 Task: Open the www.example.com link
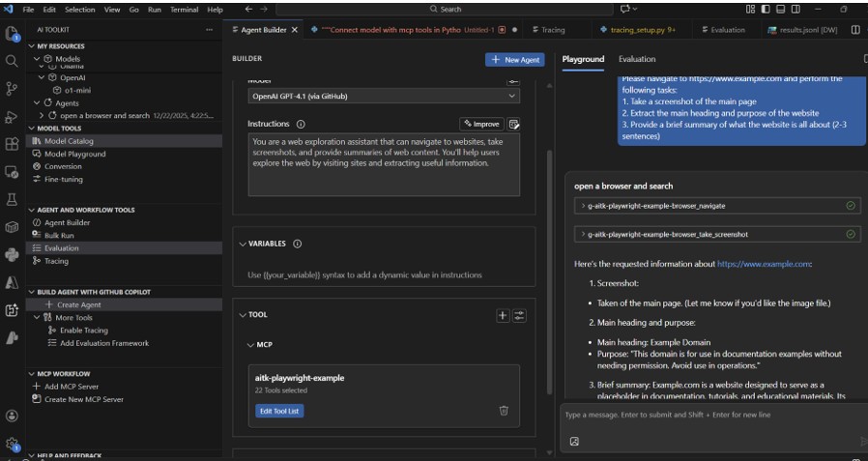click(x=763, y=264)
